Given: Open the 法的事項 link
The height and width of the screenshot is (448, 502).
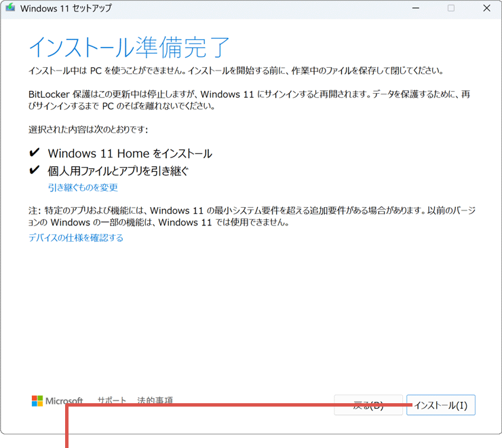Looking at the screenshot, I should coord(155,400).
